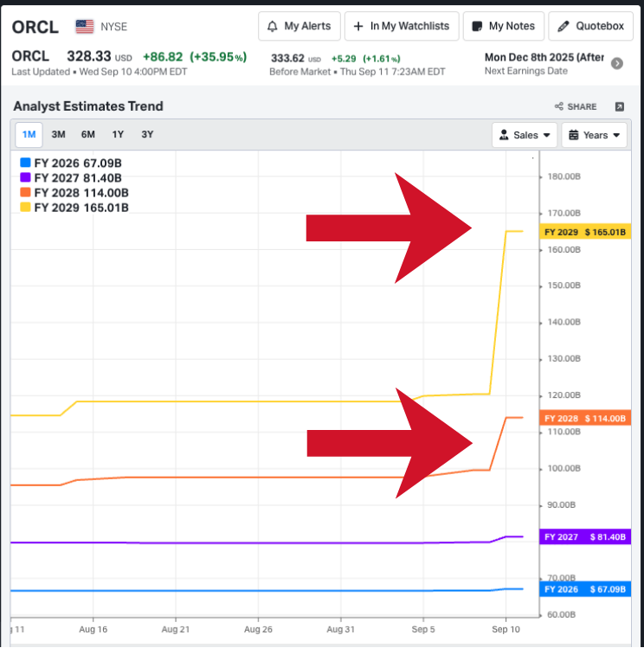Click the FY 2028 $114.00B axis label
644x648 pixels.
[x=585, y=418]
